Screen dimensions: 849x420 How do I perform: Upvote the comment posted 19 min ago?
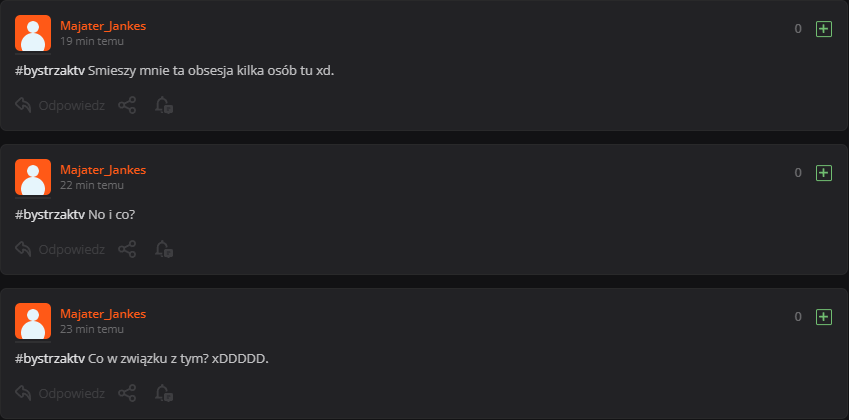pyautogui.click(x=824, y=30)
